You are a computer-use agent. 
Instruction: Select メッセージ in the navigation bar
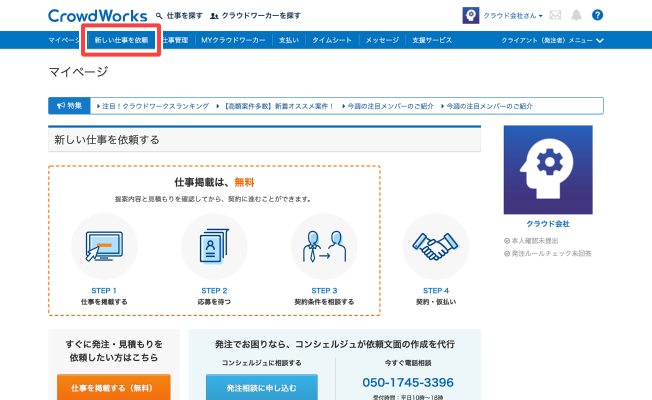tap(382, 40)
